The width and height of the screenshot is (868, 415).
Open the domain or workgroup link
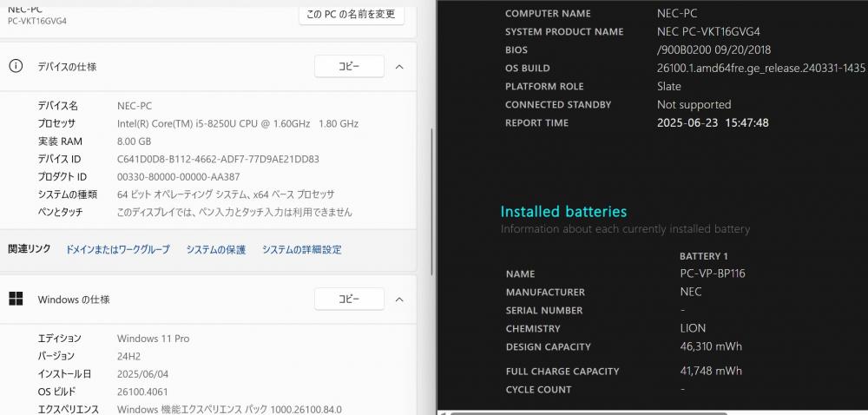(117, 249)
